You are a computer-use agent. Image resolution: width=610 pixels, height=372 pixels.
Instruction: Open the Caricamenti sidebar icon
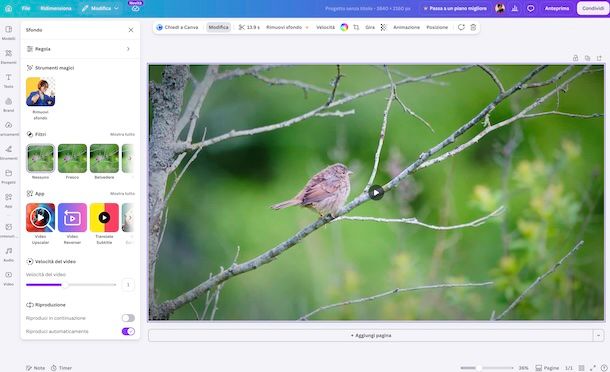9,129
